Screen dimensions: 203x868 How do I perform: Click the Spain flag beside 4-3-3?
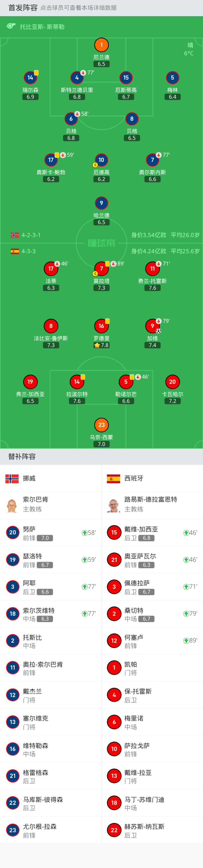(x=15, y=251)
